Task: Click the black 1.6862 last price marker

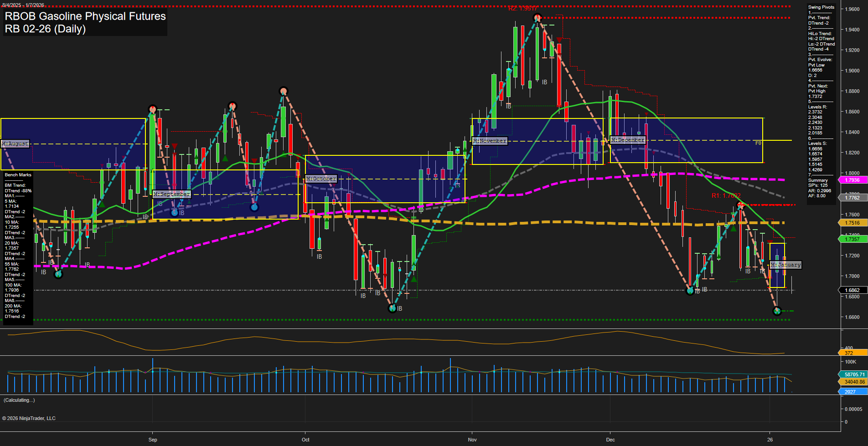Action: (x=852, y=290)
